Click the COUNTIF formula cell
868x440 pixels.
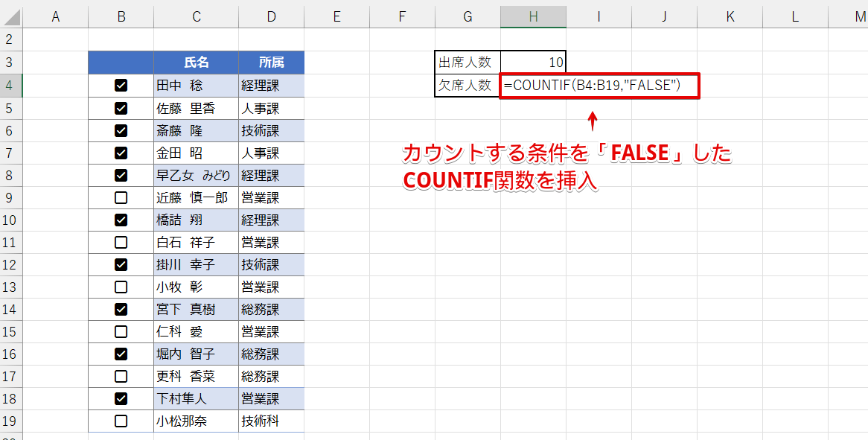coord(599,86)
